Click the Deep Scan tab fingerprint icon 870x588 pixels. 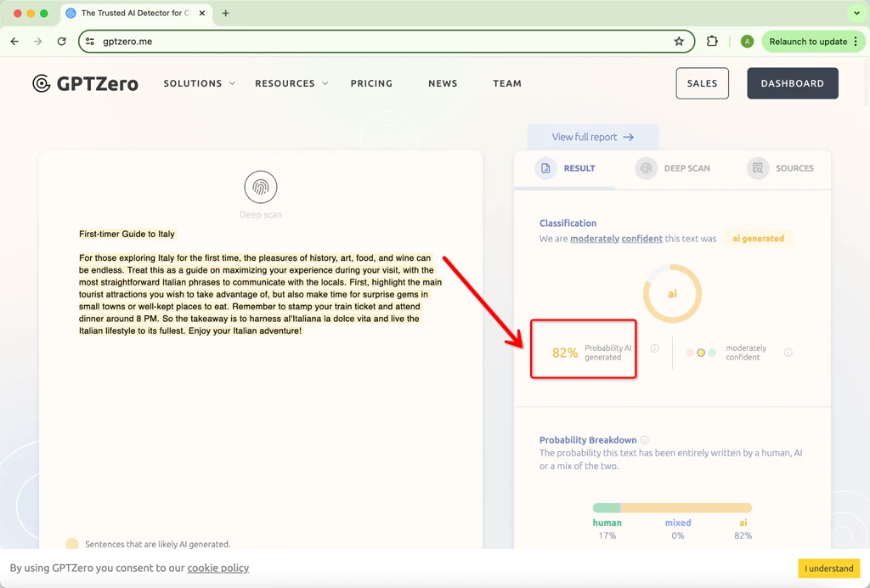point(646,168)
